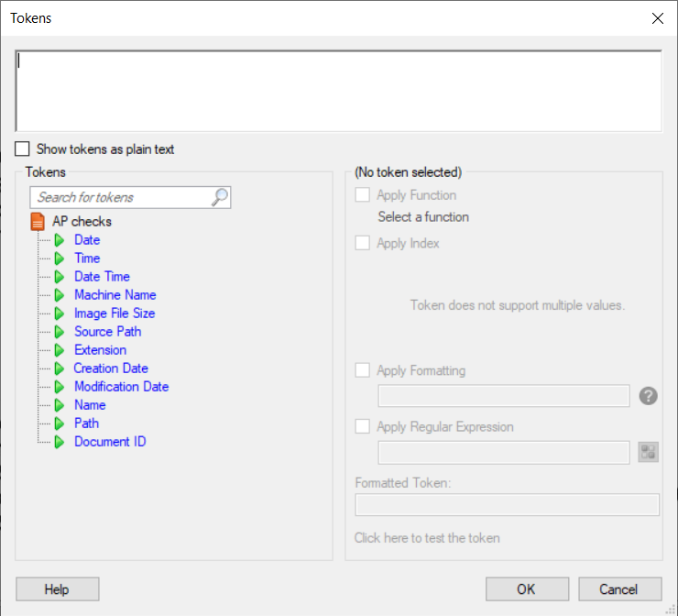Enable Show tokens as plain text
Image resolution: width=678 pixels, height=616 pixels.
[x=22, y=148]
